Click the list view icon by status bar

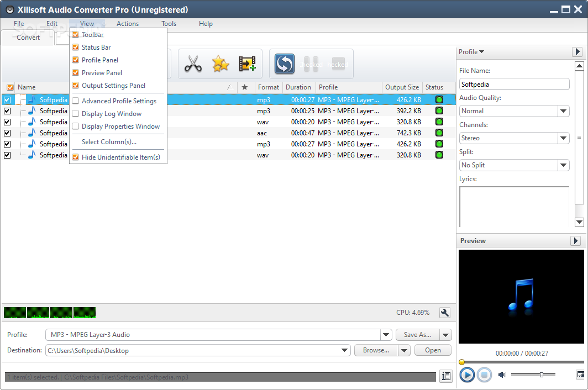[446, 376]
